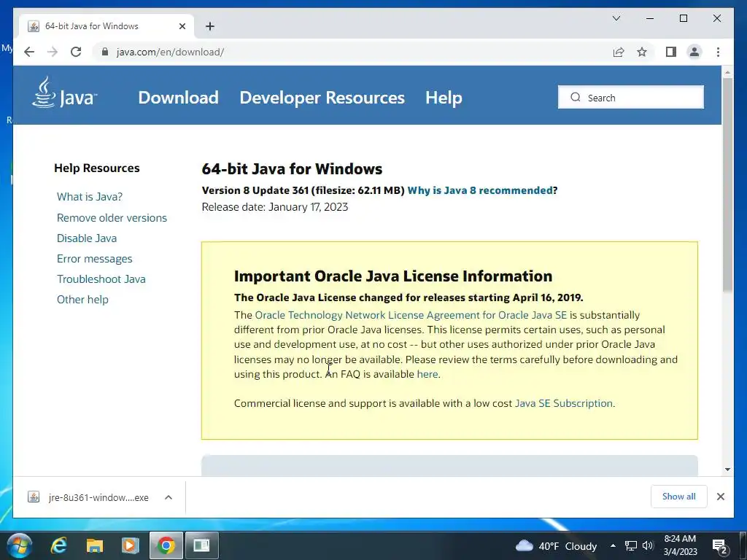The width and height of the screenshot is (747, 560).
Task: Click 'Release date: January 17, 2023' text
Action: [x=275, y=207]
